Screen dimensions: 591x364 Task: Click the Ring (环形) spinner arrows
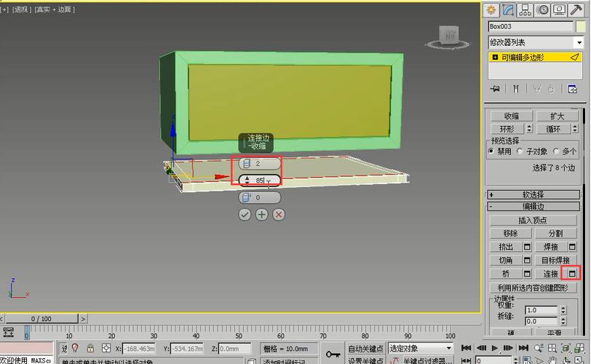[529, 129]
